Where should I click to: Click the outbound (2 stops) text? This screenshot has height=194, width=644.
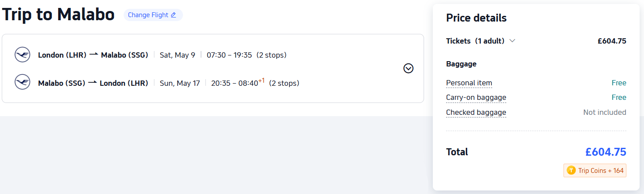pyautogui.click(x=271, y=55)
